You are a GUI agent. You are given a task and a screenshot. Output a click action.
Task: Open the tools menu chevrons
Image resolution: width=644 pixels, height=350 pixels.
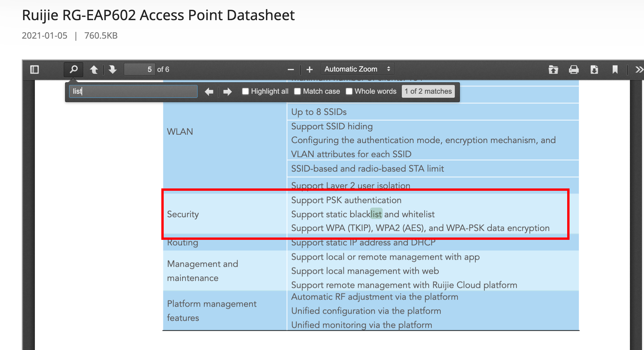[639, 70]
